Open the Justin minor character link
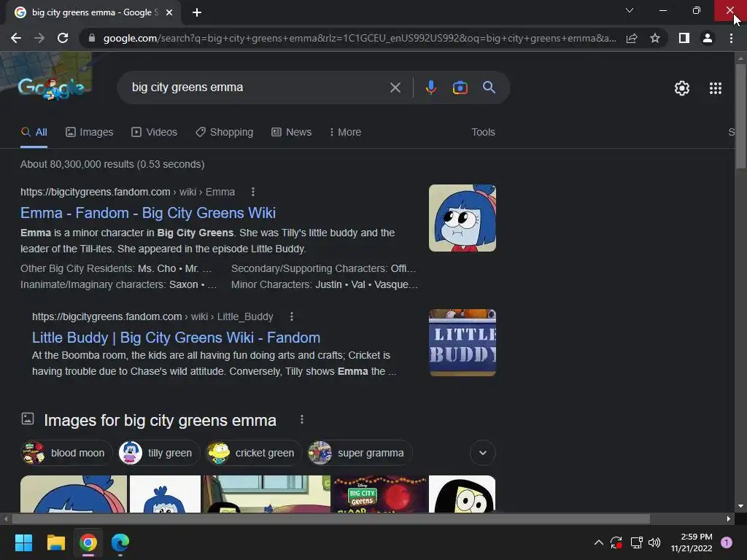The image size is (747, 560). pos(328,285)
